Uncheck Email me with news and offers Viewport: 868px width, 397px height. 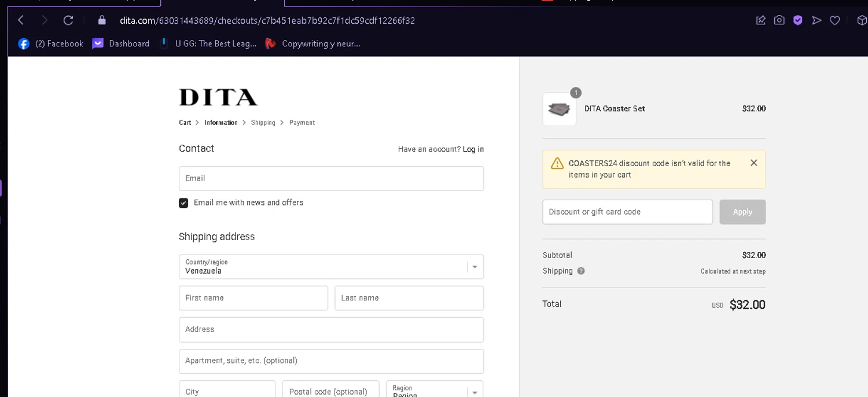point(183,203)
